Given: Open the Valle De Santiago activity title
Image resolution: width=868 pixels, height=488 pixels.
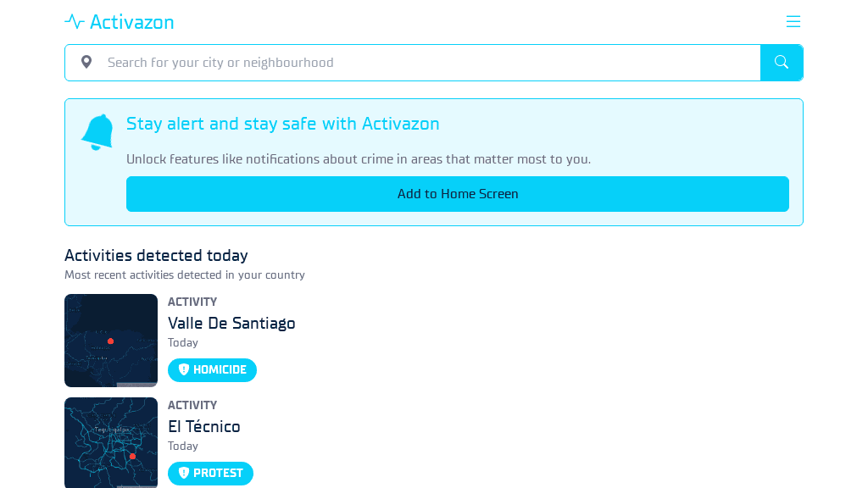Looking at the screenshot, I should pos(231,323).
